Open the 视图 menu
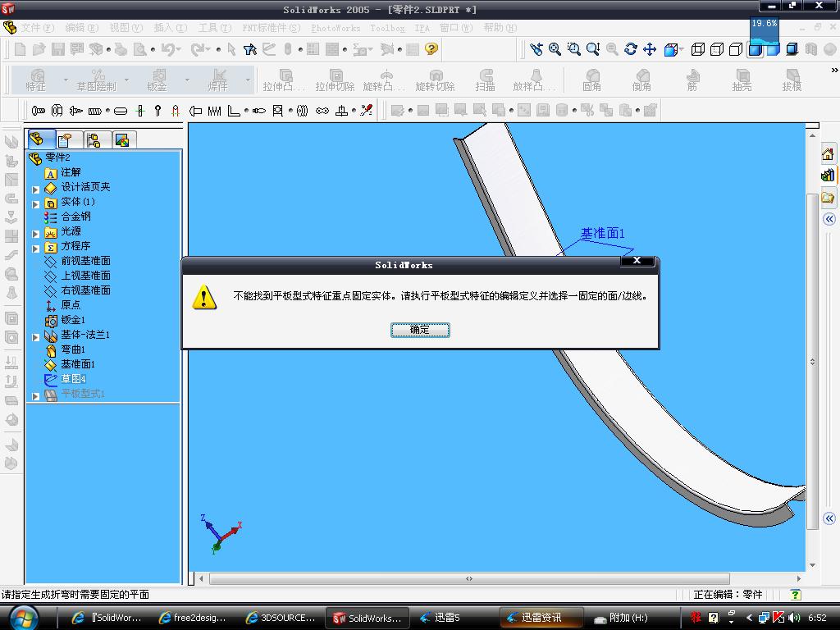Image resolution: width=840 pixels, height=630 pixels. [126, 27]
